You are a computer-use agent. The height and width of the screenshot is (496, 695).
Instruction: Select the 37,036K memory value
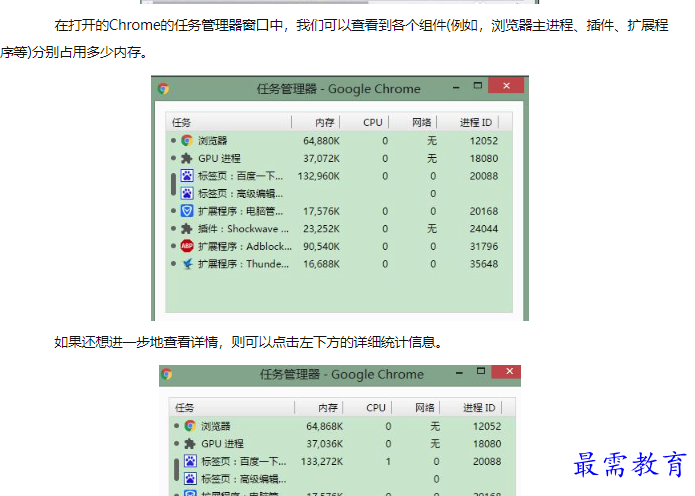point(324,444)
